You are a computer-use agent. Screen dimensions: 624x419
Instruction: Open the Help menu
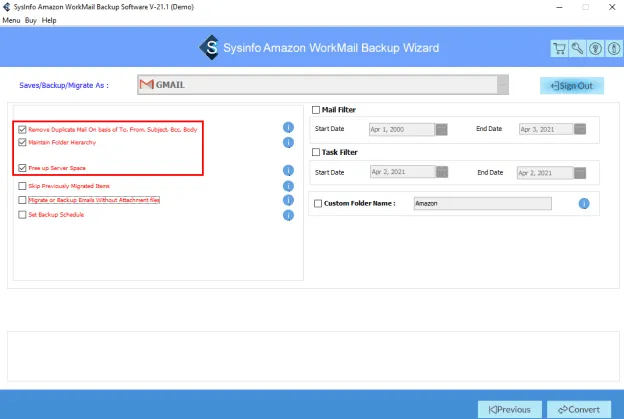(49, 20)
